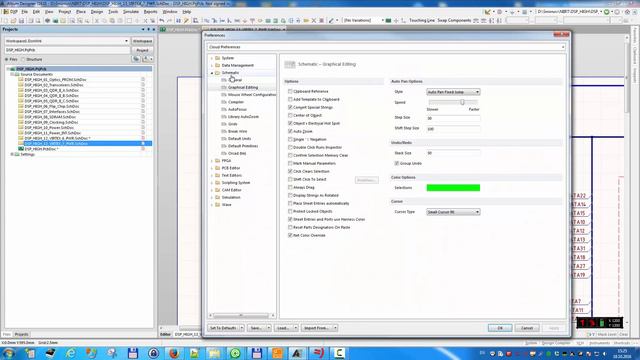Enable the Always Drag option
The width and height of the screenshot is (640, 360).
coord(290,187)
